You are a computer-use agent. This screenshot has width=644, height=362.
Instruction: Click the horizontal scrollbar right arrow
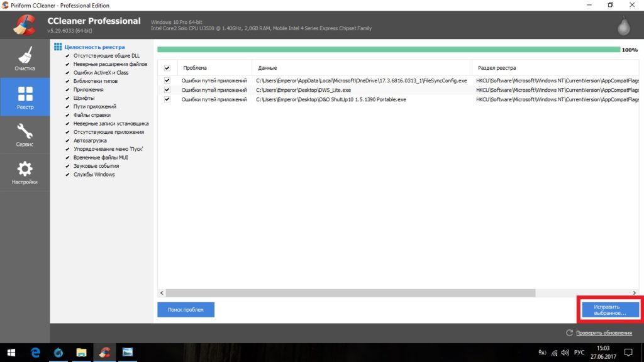pos(635,293)
